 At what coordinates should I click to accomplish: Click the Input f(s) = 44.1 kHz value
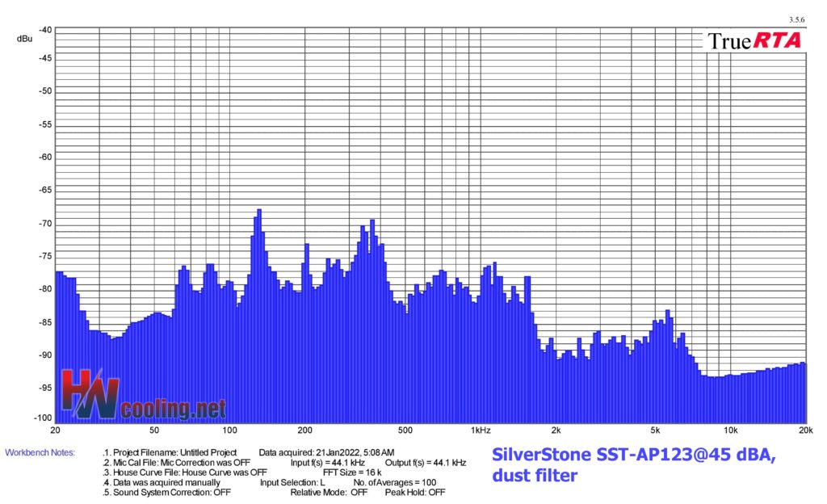pyautogui.click(x=328, y=462)
